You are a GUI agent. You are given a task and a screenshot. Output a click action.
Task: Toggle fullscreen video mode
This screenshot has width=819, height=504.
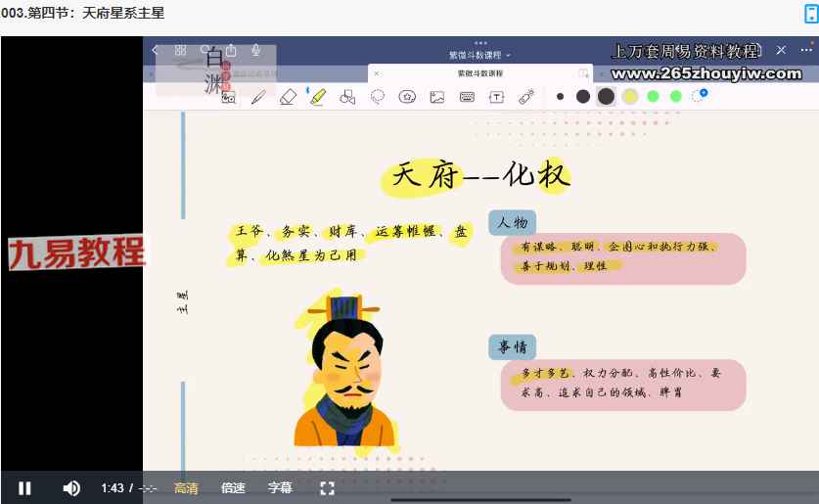coord(328,487)
